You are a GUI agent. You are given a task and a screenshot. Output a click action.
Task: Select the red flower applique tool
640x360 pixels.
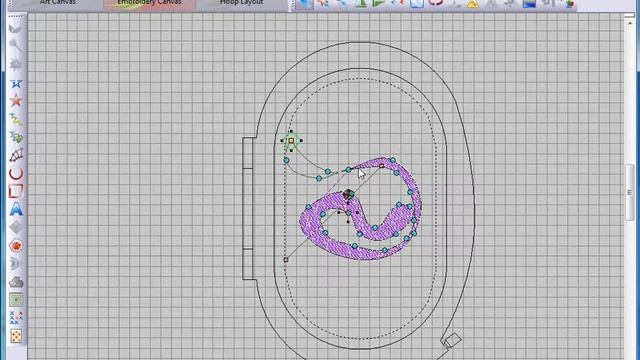(x=16, y=245)
